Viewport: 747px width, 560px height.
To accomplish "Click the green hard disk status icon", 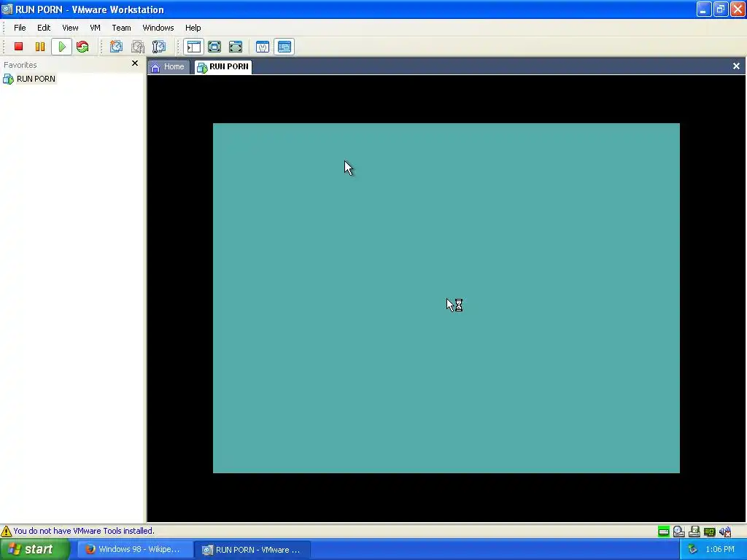I will (x=664, y=532).
